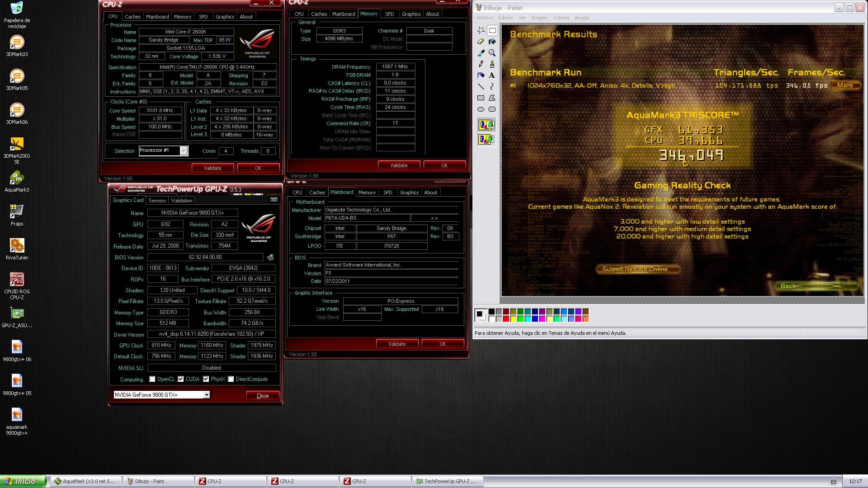
Task: Open the AquaMark3 desktop icon
Action: (17, 182)
